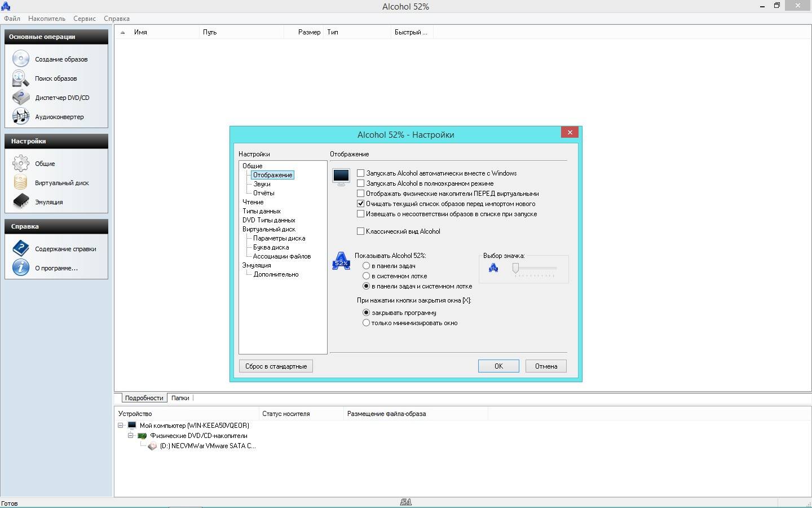
Task: Open Эмуляция chip icon
Action: [x=21, y=202]
